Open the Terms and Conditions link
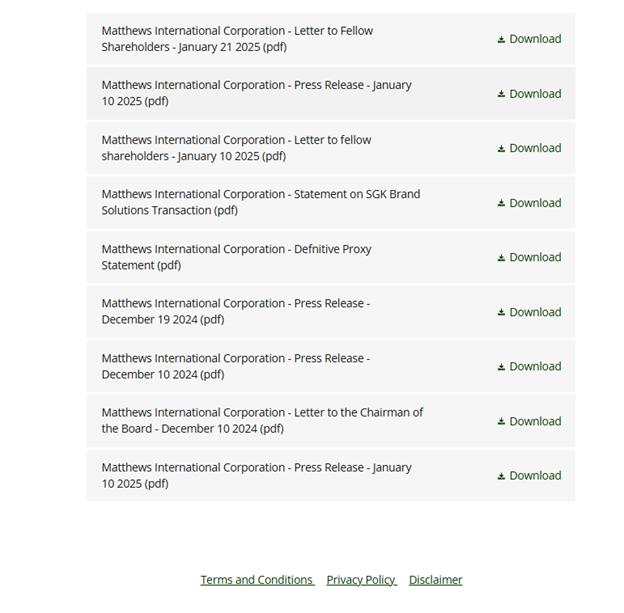The height and width of the screenshot is (613, 624). click(256, 580)
